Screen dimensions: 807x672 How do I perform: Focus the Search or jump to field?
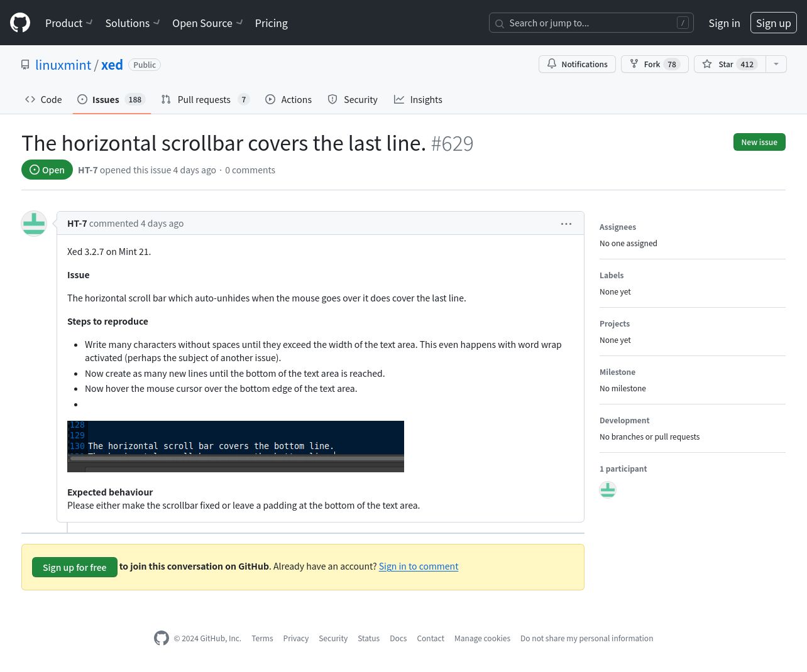click(591, 23)
